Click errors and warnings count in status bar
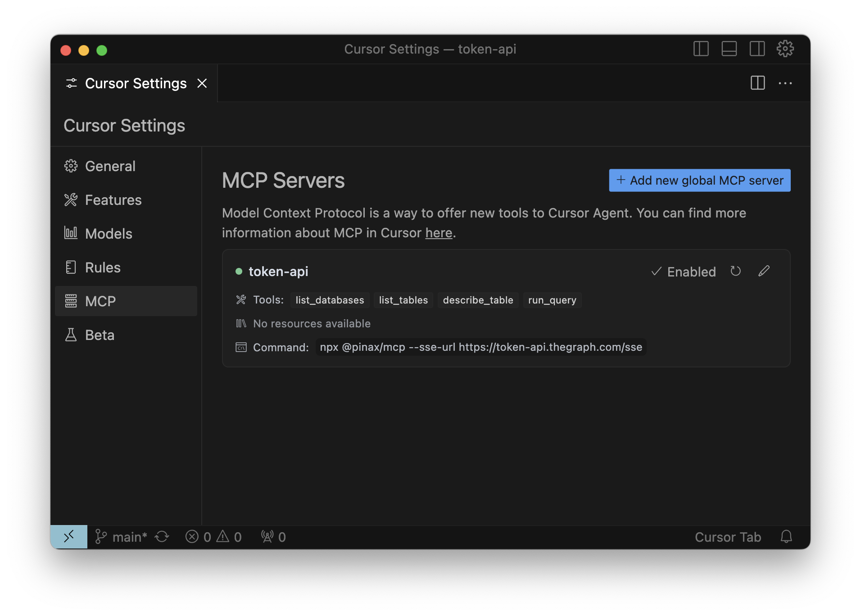 (x=213, y=537)
